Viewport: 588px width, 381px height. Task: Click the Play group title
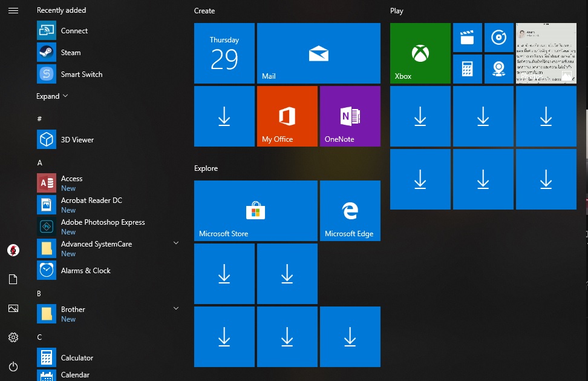coord(396,11)
